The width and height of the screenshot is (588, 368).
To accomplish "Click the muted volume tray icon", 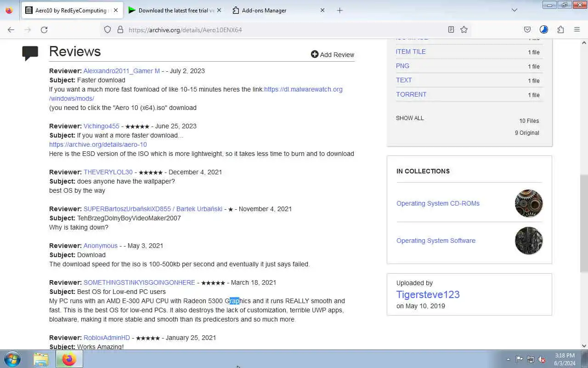I will [542, 359].
